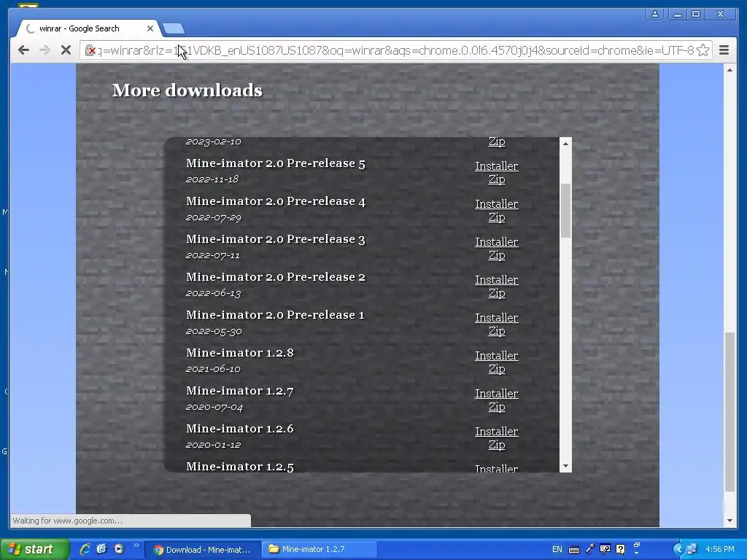Viewport: 747px width, 560px height.
Task: Download Pre-release 3 Zip
Action: (496, 255)
